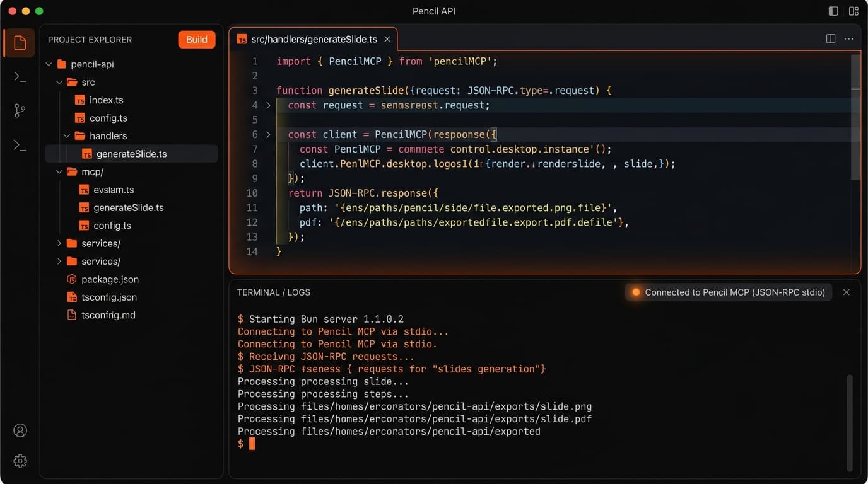Open the terminal icon in the left sidebar

(x=19, y=77)
